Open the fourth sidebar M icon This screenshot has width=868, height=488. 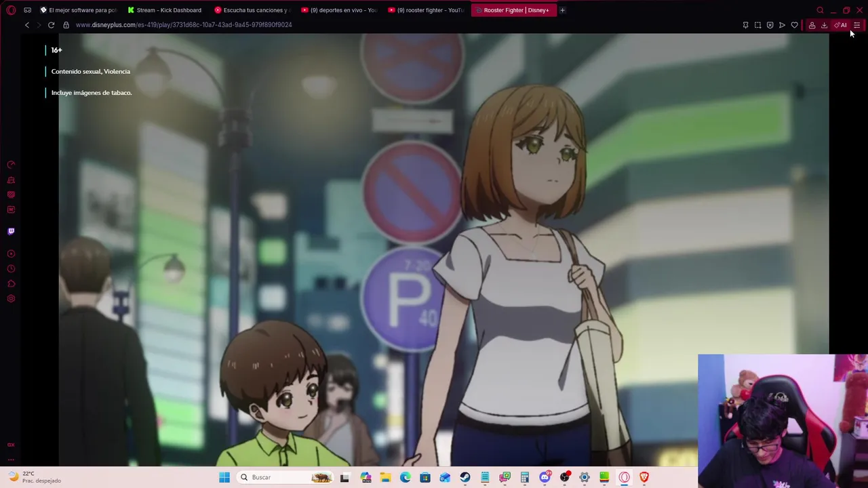click(11, 209)
